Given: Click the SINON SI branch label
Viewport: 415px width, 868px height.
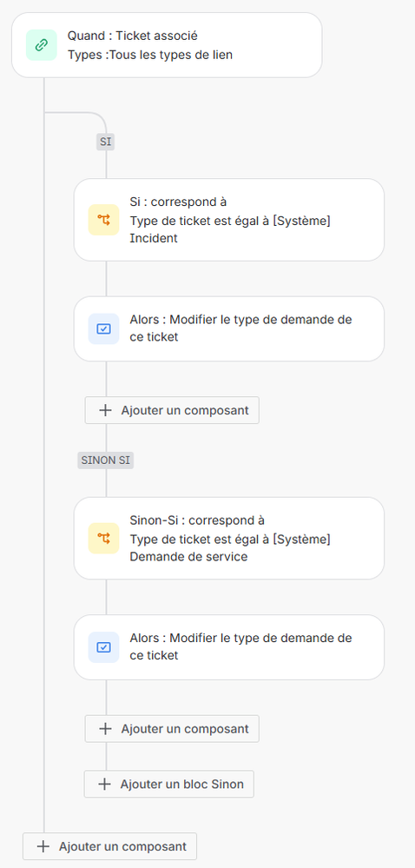Looking at the screenshot, I should pyautogui.click(x=106, y=460).
